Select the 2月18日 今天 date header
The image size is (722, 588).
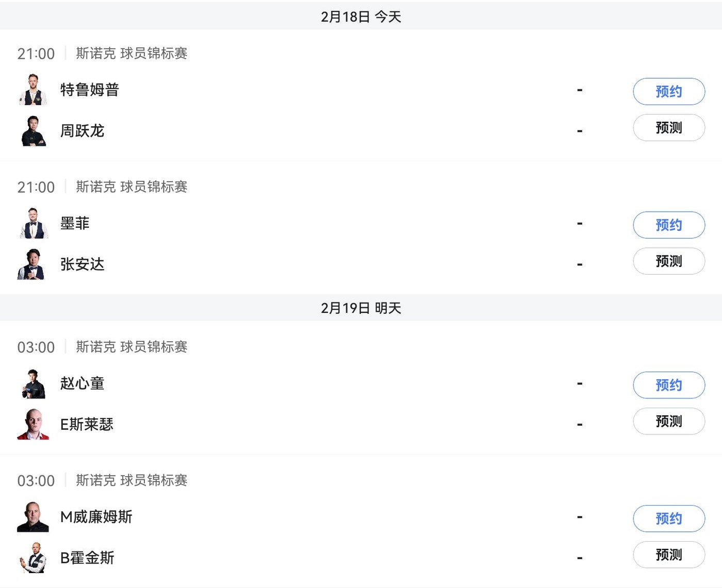[x=361, y=16]
